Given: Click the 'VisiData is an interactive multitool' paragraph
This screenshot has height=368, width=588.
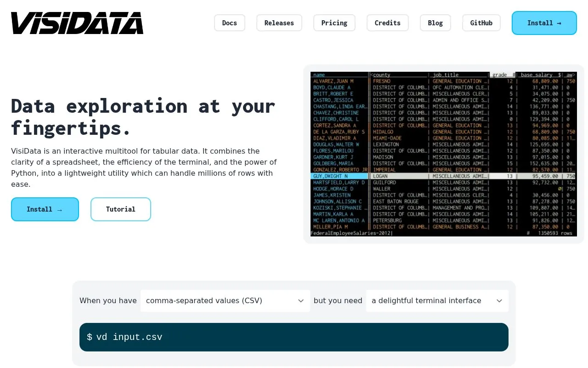Looking at the screenshot, I should [x=144, y=168].
